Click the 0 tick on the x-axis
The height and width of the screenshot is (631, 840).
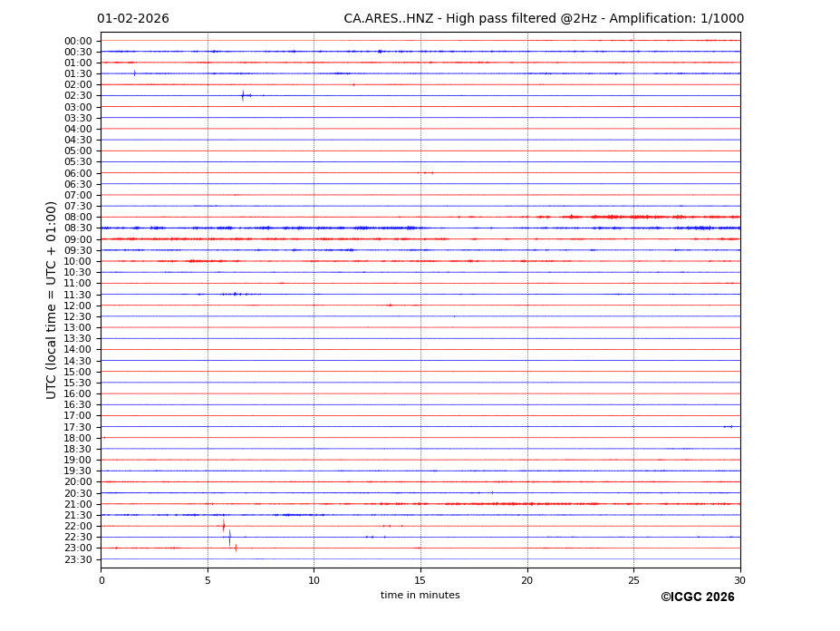click(x=101, y=580)
